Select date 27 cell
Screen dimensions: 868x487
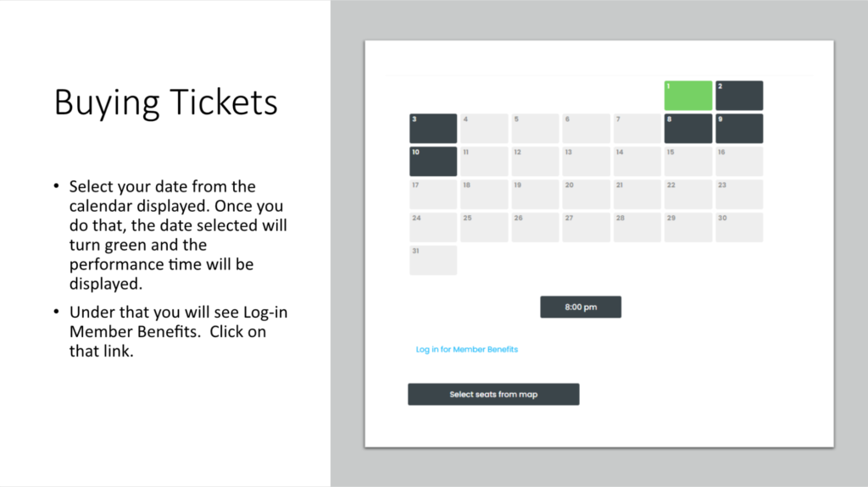[x=586, y=228]
